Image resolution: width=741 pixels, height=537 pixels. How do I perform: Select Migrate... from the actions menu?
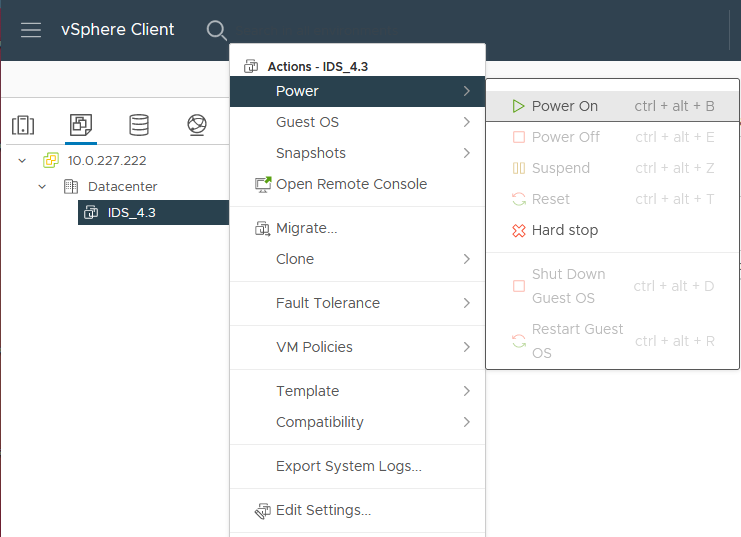click(357, 228)
